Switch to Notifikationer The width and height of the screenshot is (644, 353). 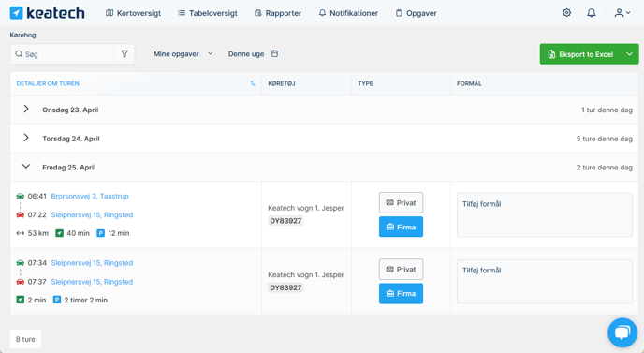[x=348, y=13]
